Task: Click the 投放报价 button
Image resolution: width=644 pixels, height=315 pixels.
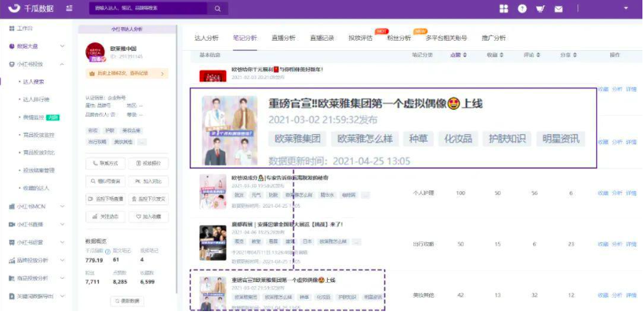Action: [148, 163]
